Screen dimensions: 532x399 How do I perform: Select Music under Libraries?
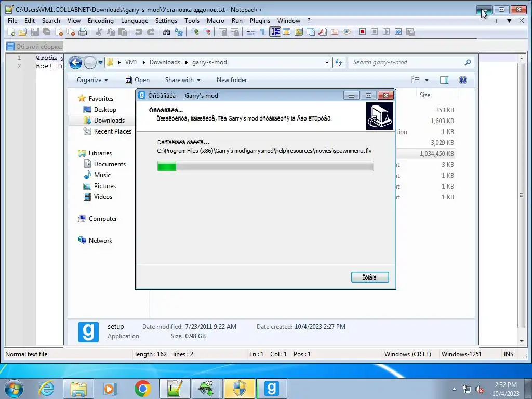(x=102, y=175)
